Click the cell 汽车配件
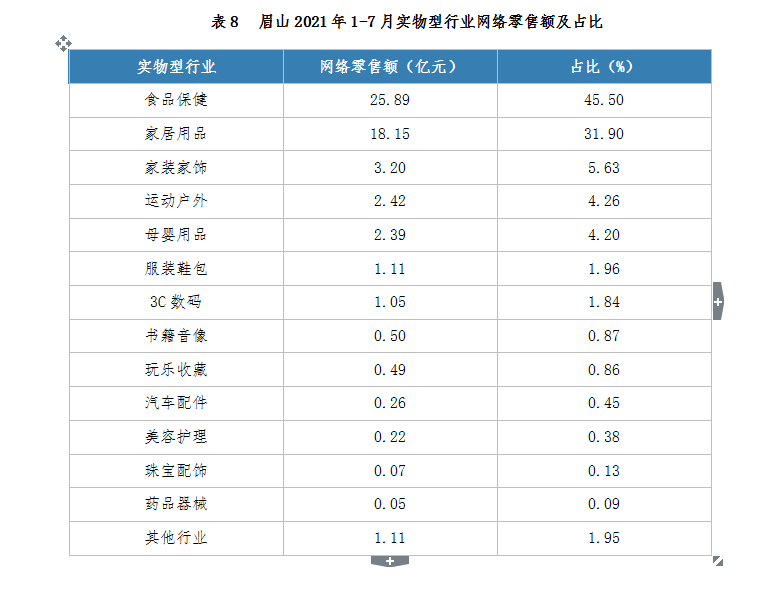This screenshot has height=599, width=762. (176, 403)
